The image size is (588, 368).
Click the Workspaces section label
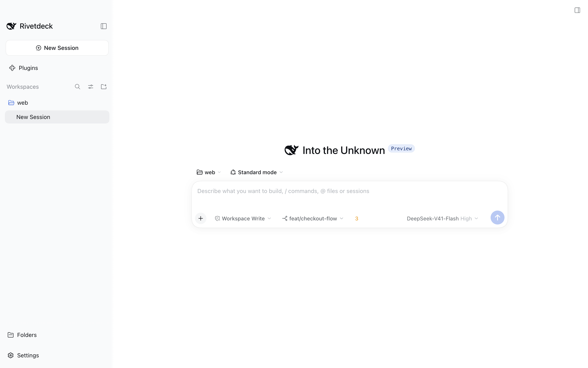(23, 87)
